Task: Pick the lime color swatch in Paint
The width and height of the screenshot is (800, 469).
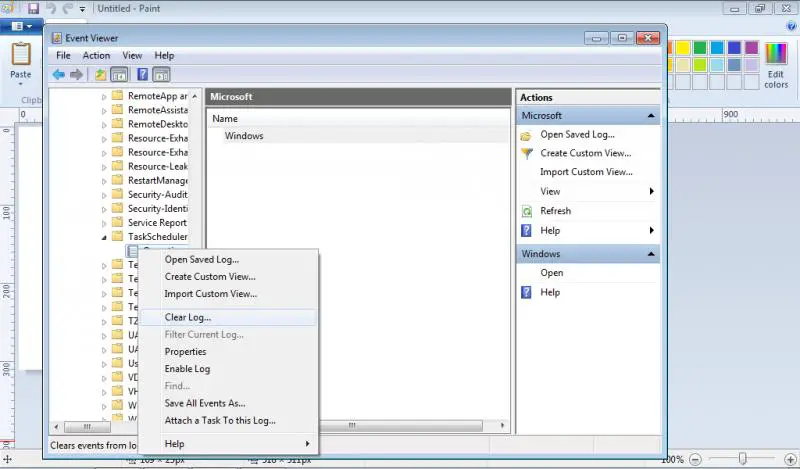Action: point(700,65)
